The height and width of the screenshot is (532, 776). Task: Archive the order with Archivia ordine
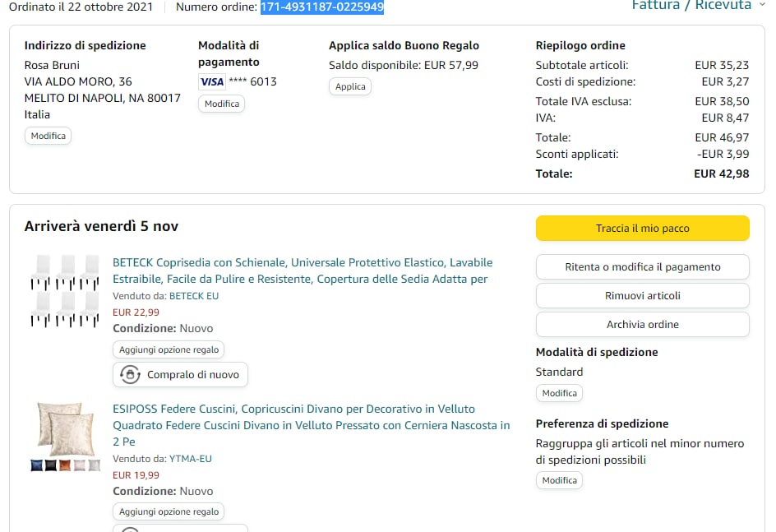point(642,325)
